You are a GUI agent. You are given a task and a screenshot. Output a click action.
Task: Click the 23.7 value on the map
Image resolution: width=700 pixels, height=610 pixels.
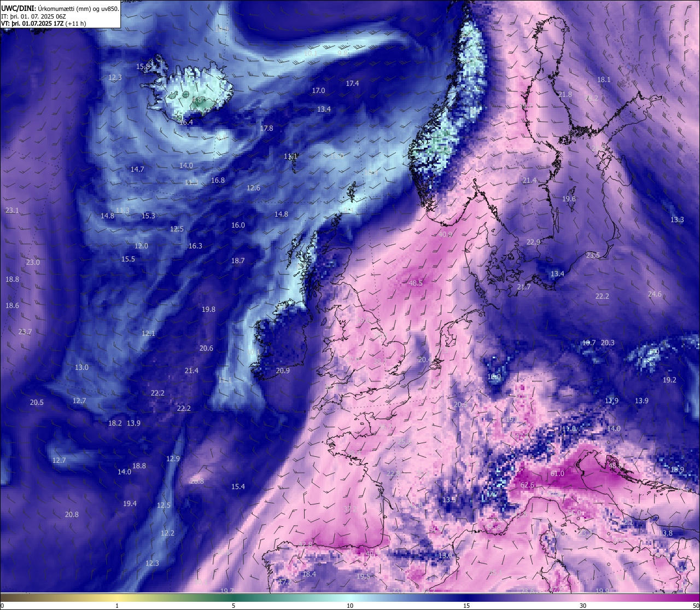coord(25,332)
